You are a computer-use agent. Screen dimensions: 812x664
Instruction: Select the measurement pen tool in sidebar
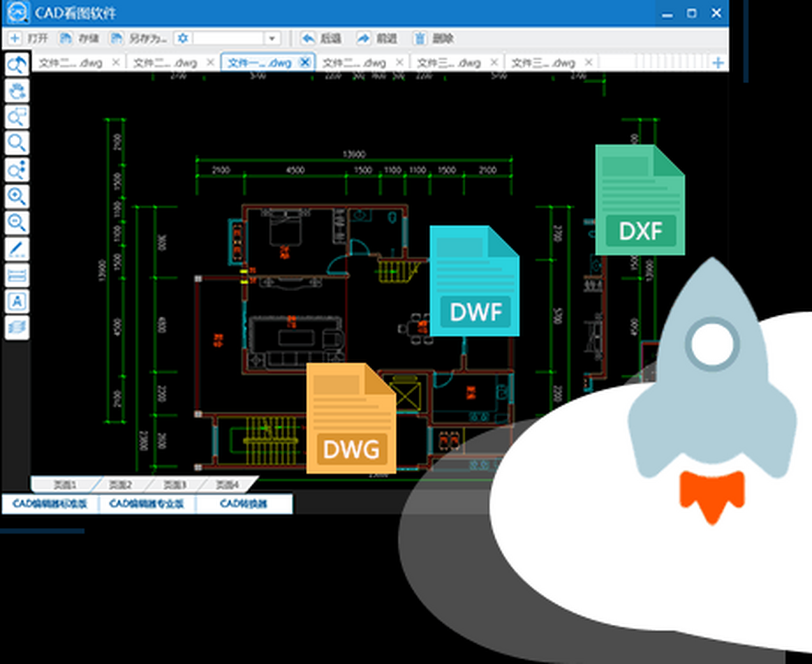coord(17,249)
